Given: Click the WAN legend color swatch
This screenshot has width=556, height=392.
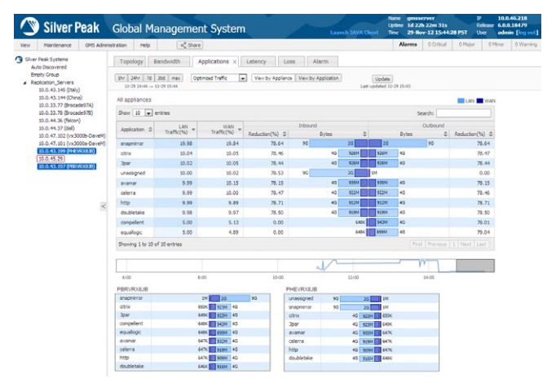Looking at the screenshot, I should 479,101.
